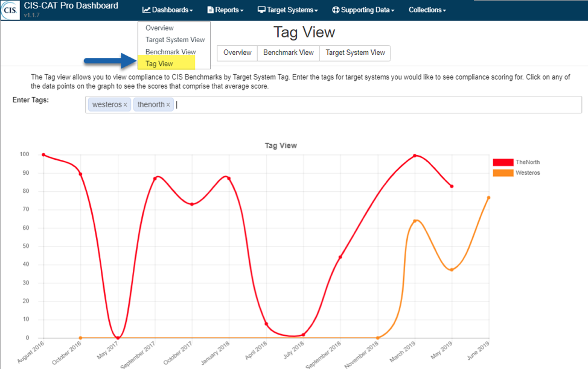Click the TheNorth legend label
Image resolution: width=588 pixels, height=369 pixels.
(x=528, y=162)
